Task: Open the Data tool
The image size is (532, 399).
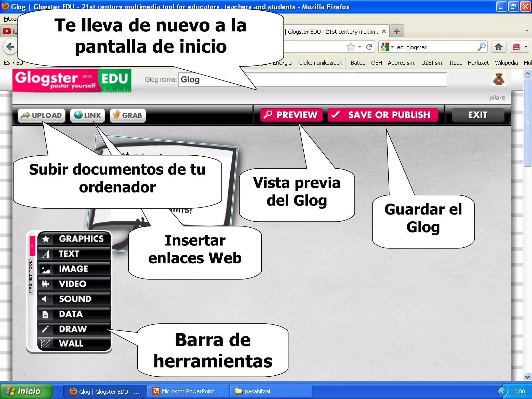Action: point(74,314)
